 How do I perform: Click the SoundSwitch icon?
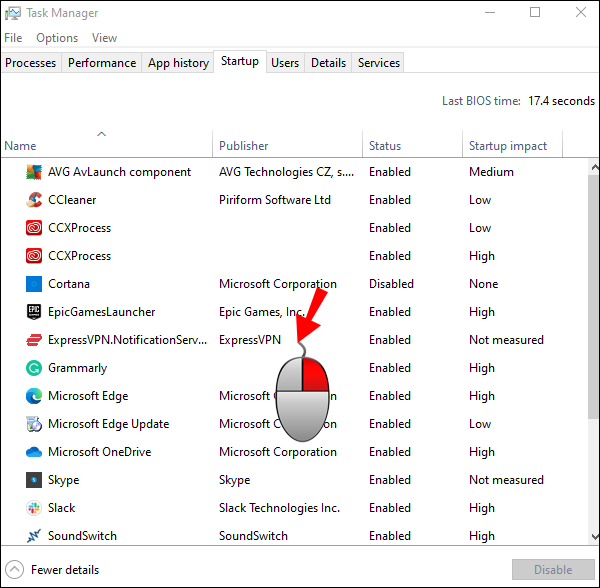[34, 536]
